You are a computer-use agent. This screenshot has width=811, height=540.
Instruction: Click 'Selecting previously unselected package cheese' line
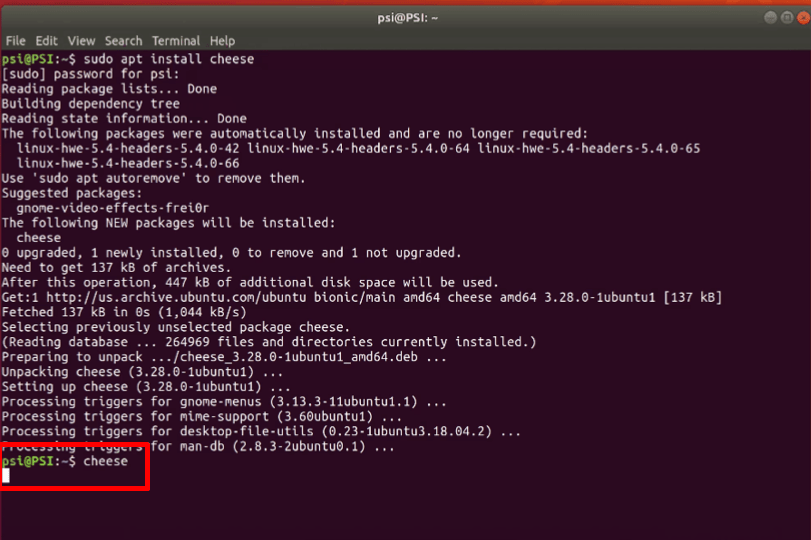coord(176,327)
